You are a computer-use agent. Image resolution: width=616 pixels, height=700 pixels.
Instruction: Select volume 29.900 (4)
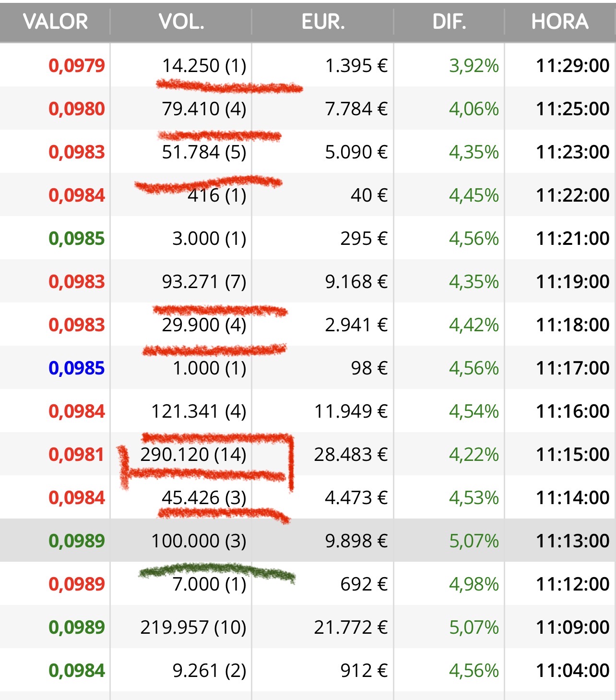(204, 325)
